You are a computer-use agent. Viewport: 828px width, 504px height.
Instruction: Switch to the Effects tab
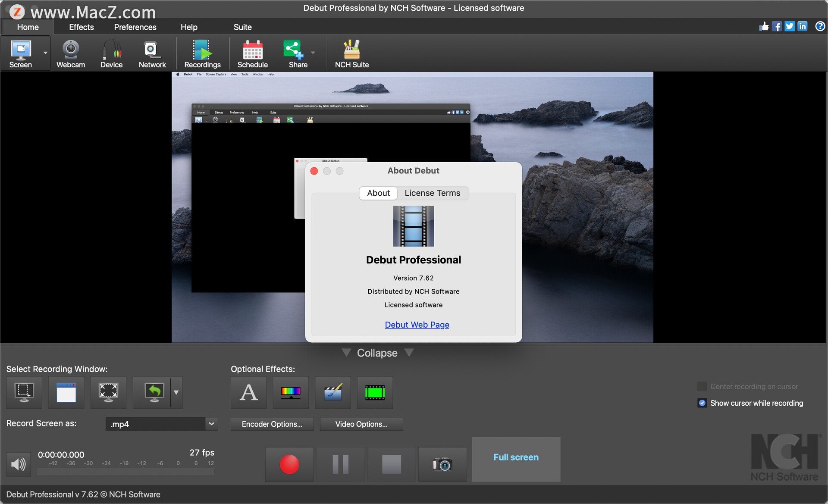82,27
